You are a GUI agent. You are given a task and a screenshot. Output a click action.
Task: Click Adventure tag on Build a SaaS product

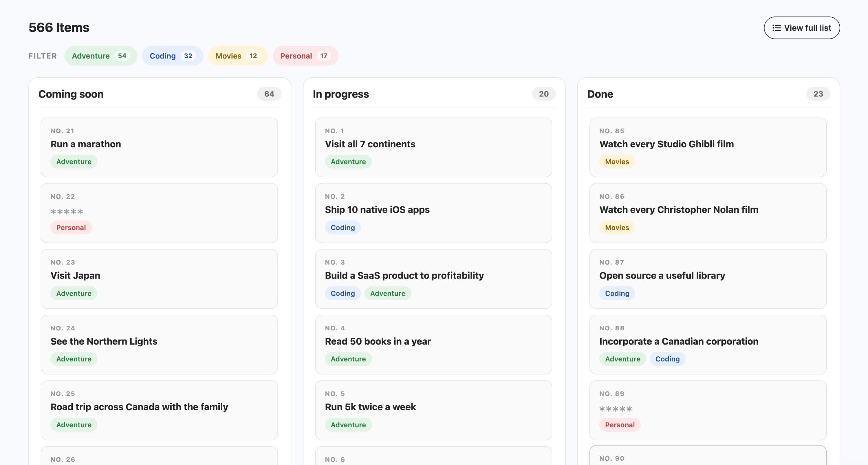[388, 293]
